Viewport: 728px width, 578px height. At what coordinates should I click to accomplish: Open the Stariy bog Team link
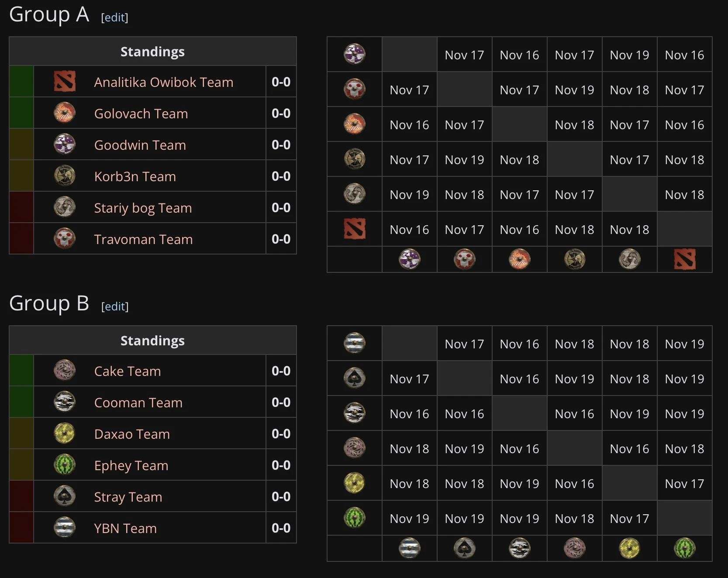point(143,208)
